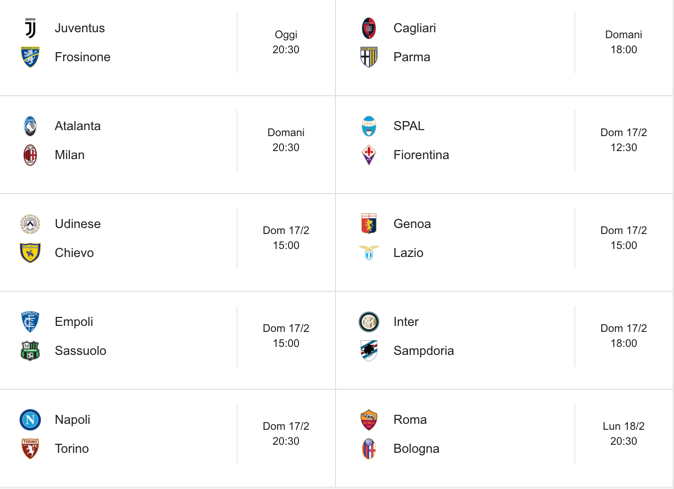Open Juventus match time Oggi 20:30

[x=286, y=42]
